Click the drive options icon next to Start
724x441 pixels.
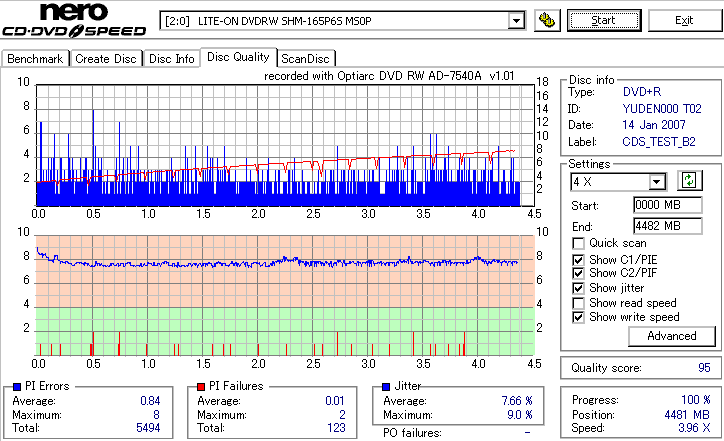coord(547,21)
